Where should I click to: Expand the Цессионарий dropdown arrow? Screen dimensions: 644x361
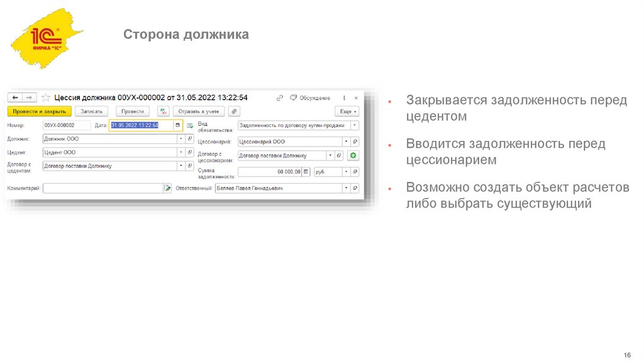coord(347,142)
